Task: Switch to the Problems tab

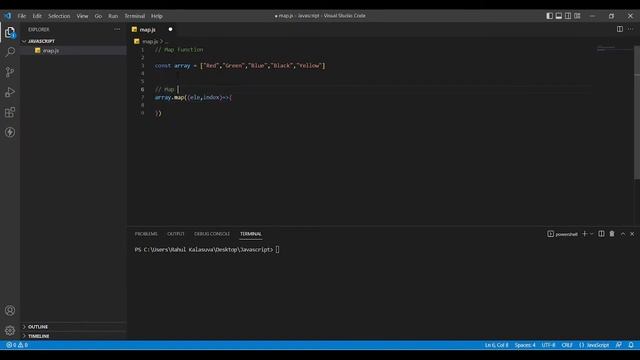Action: click(x=146, y=234)
